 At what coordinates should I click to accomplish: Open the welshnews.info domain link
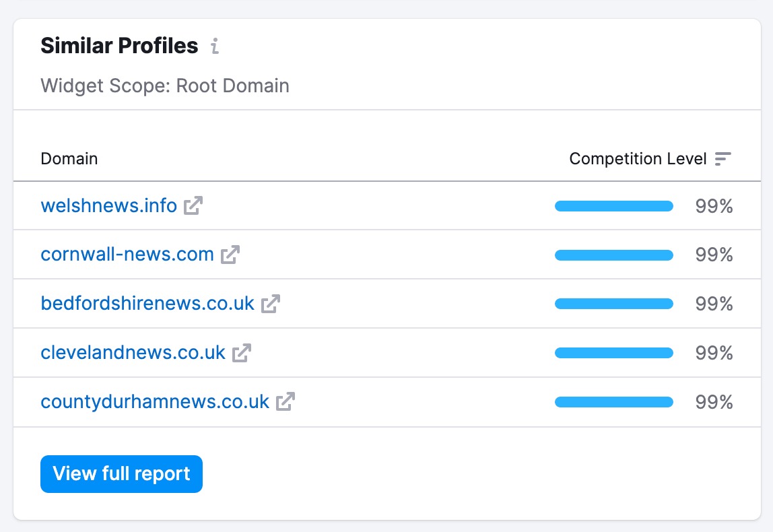[108, 206]
